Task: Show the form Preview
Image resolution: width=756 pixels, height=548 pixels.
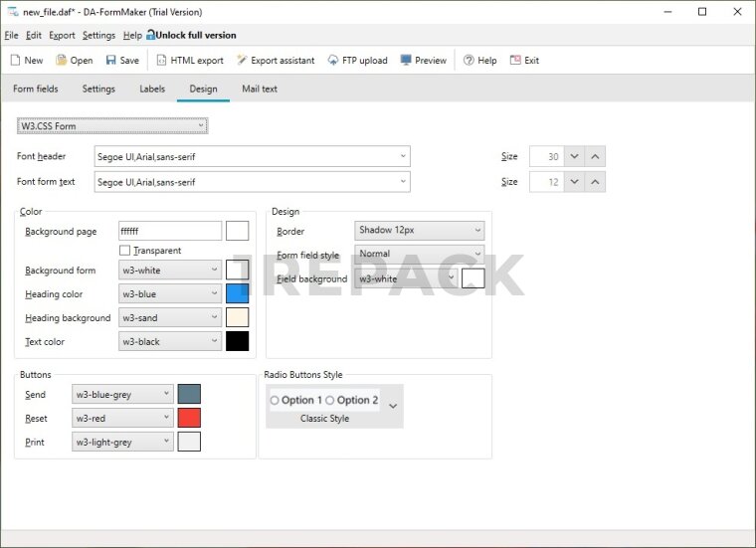Action: pos(406,61)
